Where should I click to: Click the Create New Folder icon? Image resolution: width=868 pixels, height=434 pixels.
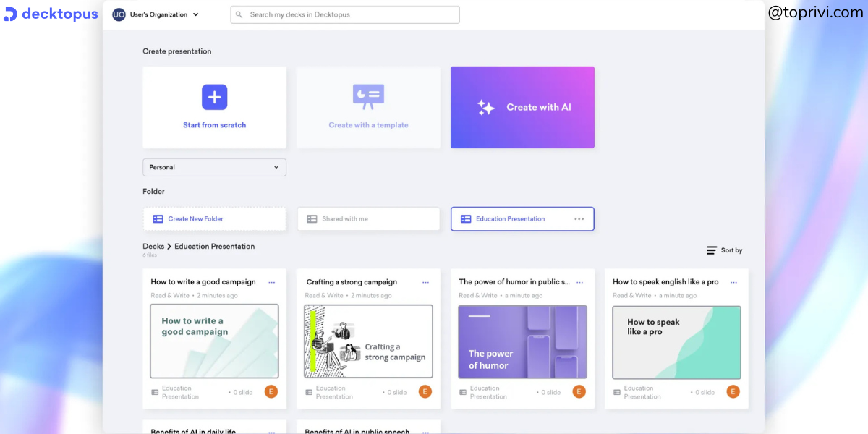point(158,219)
